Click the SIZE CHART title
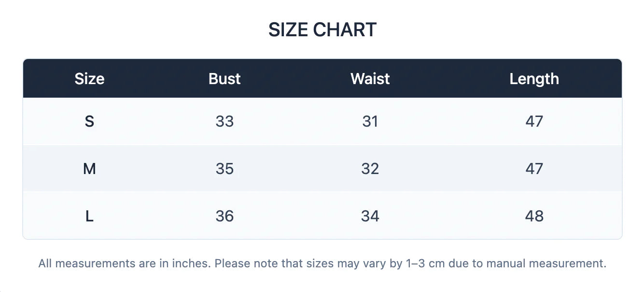The height and width of the screenshot is (292, 644). pos(322,30)
